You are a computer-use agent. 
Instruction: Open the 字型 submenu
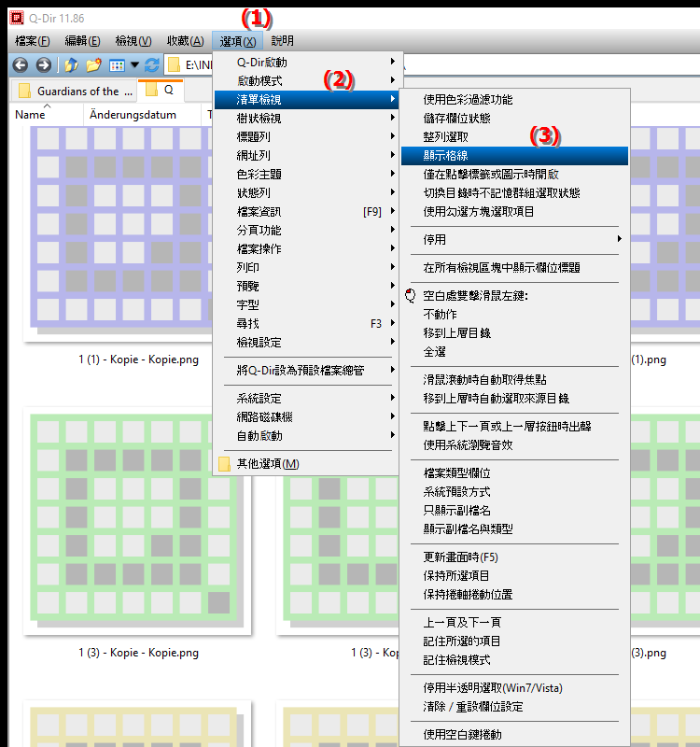pyautogui.click(x=306, y=304)
